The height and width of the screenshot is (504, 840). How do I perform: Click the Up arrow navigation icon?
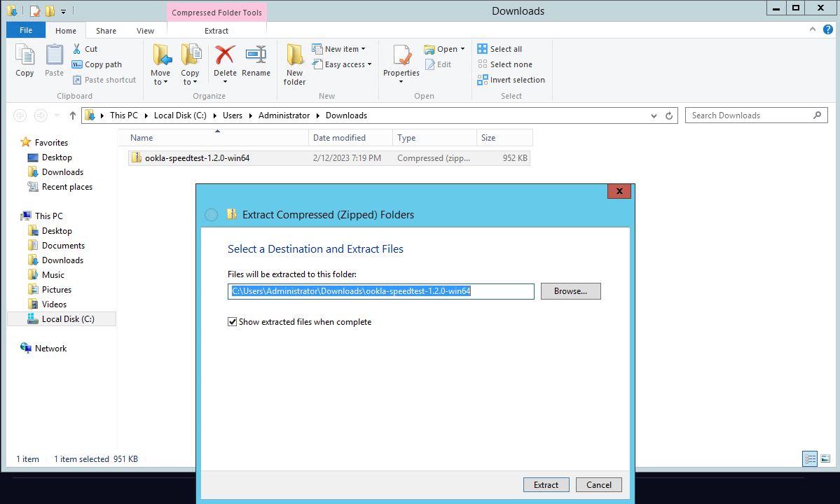(73, 115)
